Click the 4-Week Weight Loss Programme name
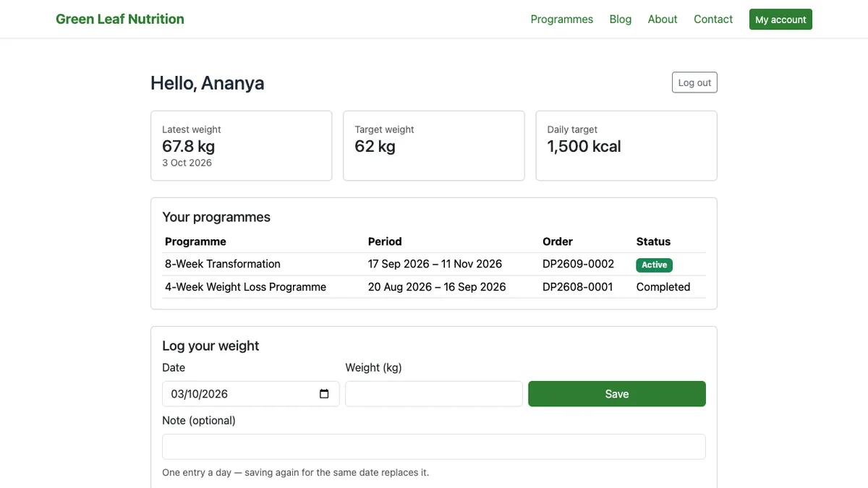 click(x=245, y=287)
